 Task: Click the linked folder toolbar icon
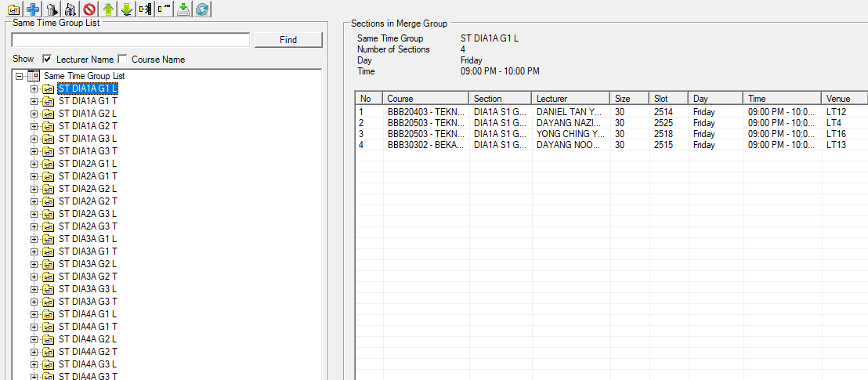tap(13, 9)
